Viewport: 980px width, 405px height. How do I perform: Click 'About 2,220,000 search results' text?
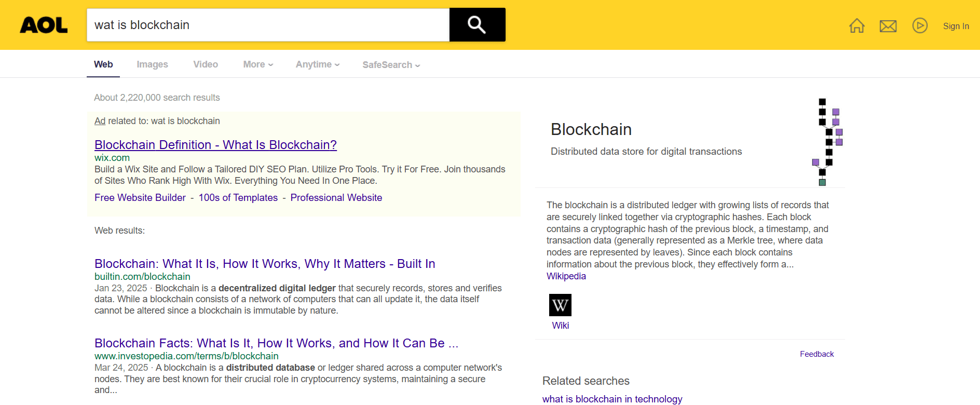click(157, 98)
